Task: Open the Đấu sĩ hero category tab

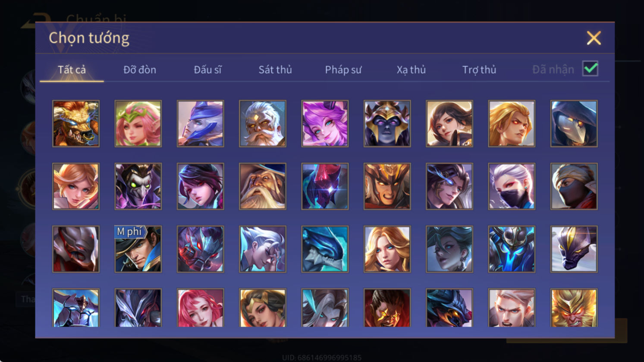Action: point(207,69)
